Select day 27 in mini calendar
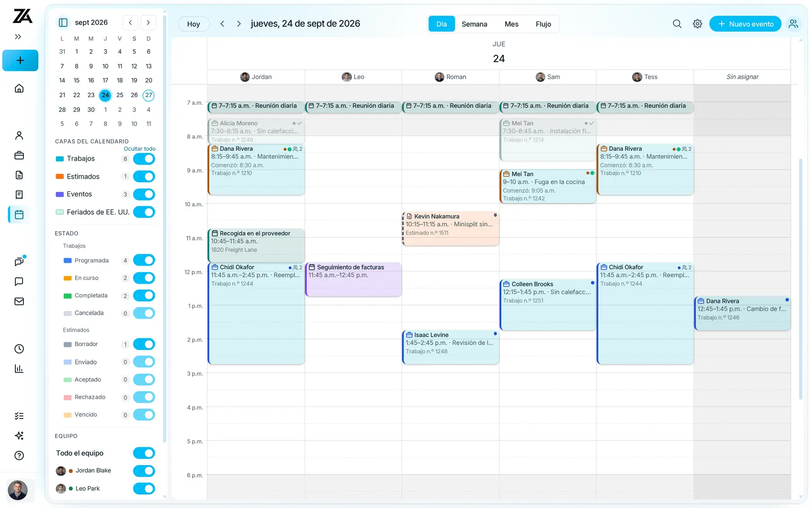This screenshot has width=812, height=508. [148, 95]
